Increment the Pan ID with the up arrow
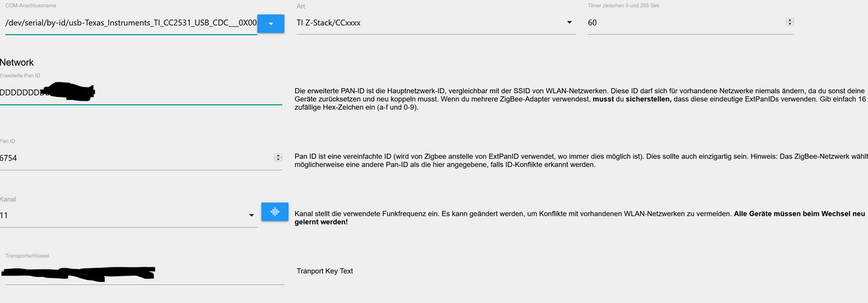The image size is (868, 303). (278, 155)
